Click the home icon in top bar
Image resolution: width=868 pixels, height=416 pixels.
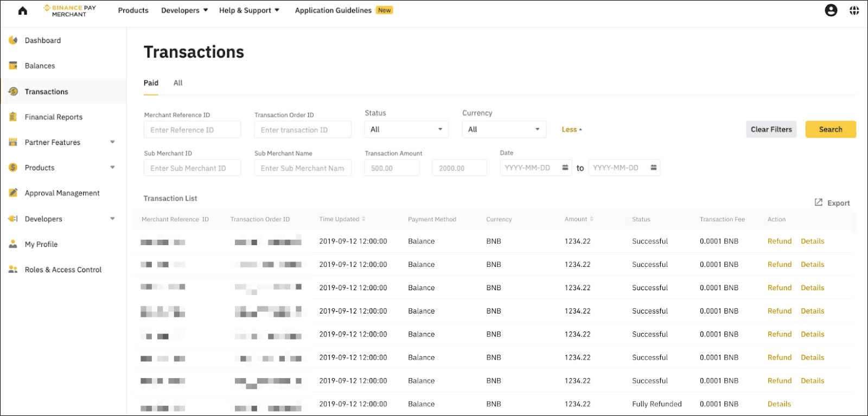click(x=23, y=10)
